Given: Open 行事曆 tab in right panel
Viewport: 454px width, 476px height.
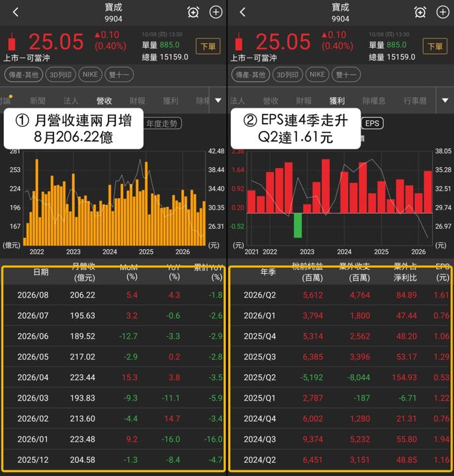Looking at the screenshot, I should [415, 100].
